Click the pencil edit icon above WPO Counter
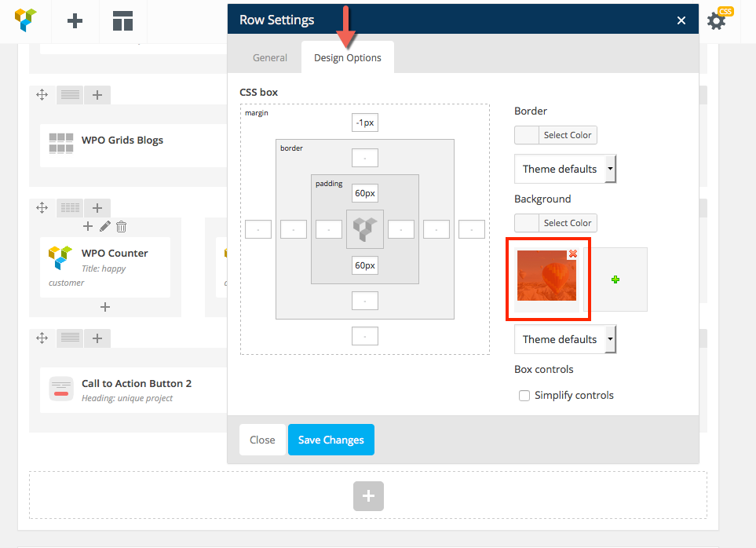Screen dimensions: 756x548 point(105,227)
